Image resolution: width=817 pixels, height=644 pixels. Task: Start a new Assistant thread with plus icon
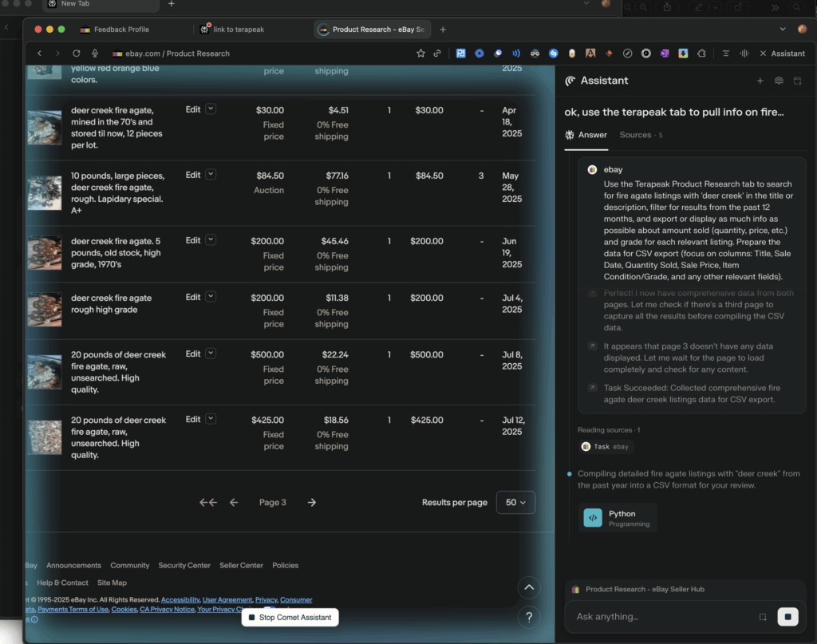click(760, 81)
